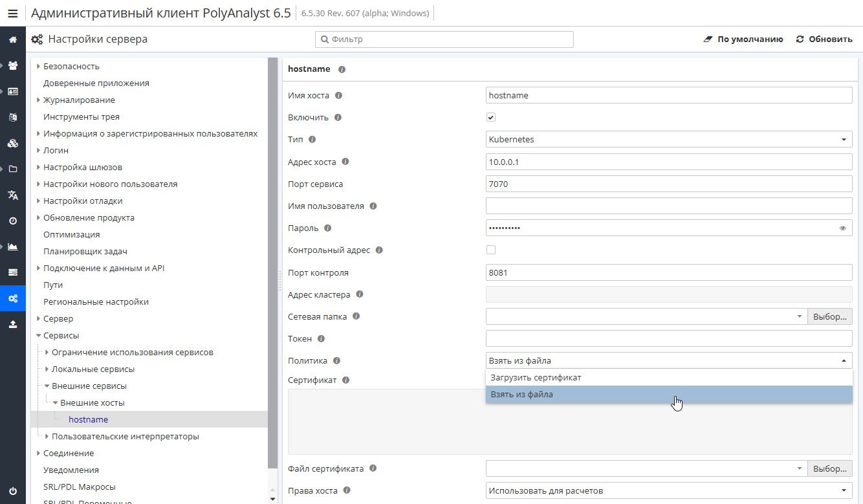The image size is (863, 504).
Task: Click the Порт сервиса field
Action: tap(669, 184)
